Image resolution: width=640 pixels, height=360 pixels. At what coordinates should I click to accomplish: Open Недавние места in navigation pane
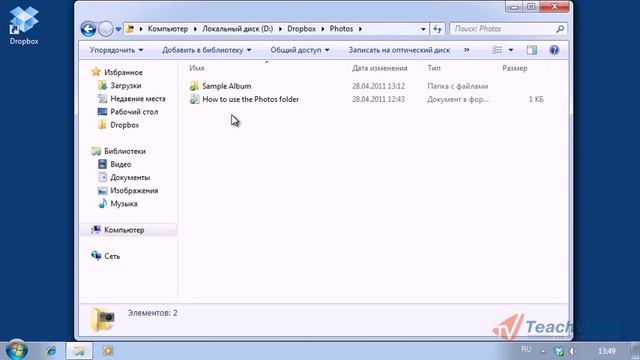tap(138, 98)
